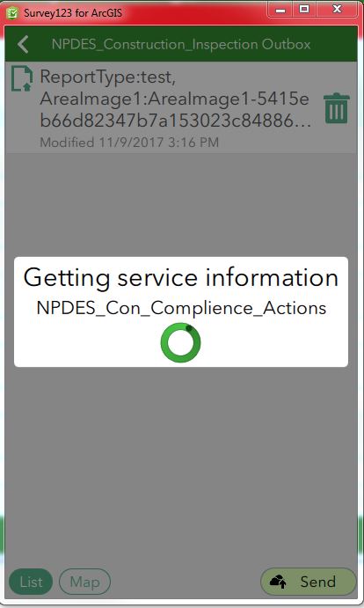Select the AreaImage1 line of the record
The height and width of the screenshot is (608, 364).
[174, 99]
